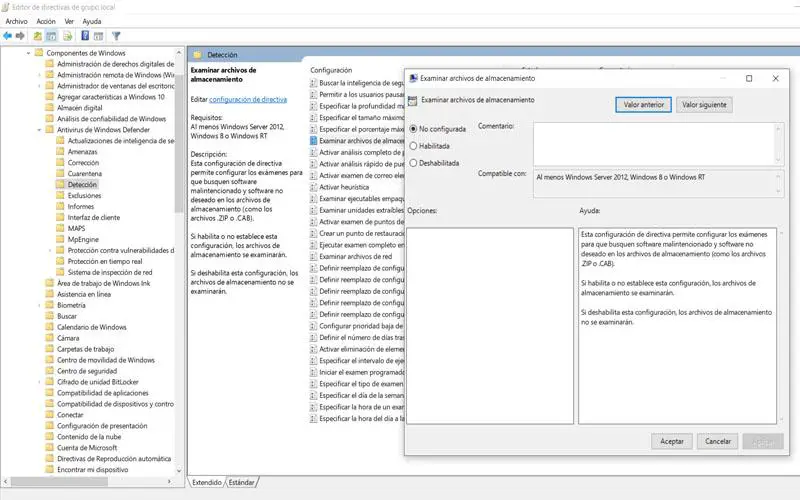This screenshot has height=500, width=800.
Task: Click the policy icon beside Iniciar el examen programado
Action: (314, 372)
